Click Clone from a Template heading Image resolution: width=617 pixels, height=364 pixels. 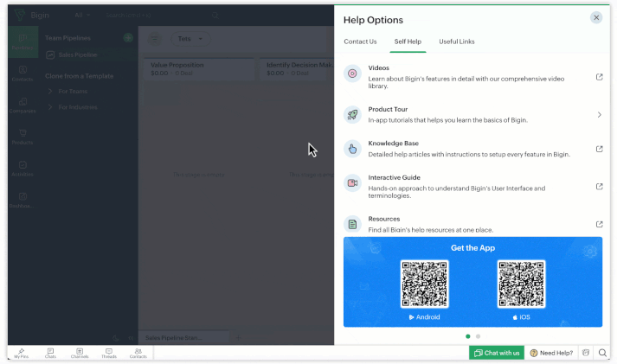(x=79, y=76)
